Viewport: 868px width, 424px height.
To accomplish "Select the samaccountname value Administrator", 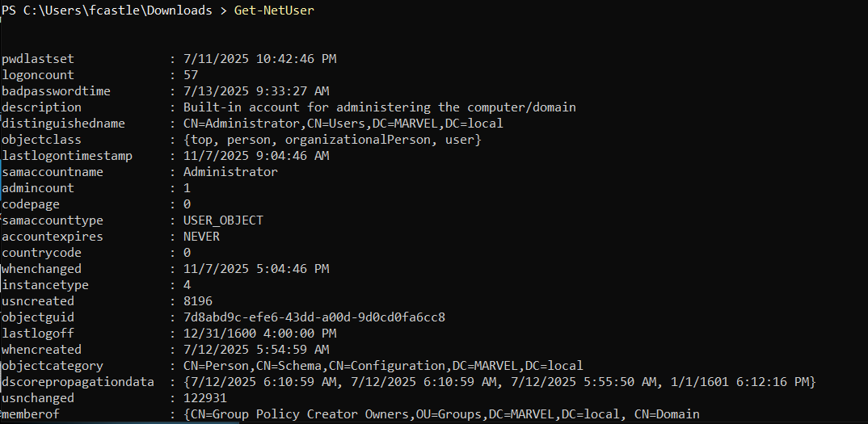I will coord(231,171).
